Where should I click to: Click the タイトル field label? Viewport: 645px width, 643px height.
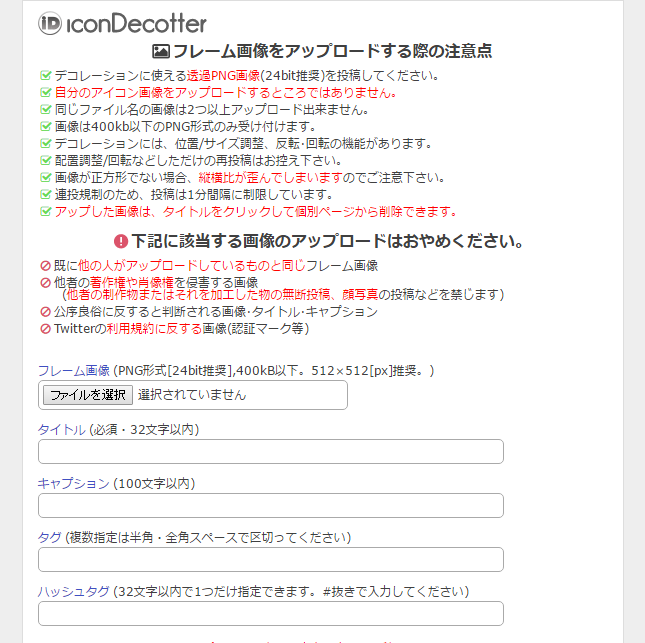coord(61,430)
